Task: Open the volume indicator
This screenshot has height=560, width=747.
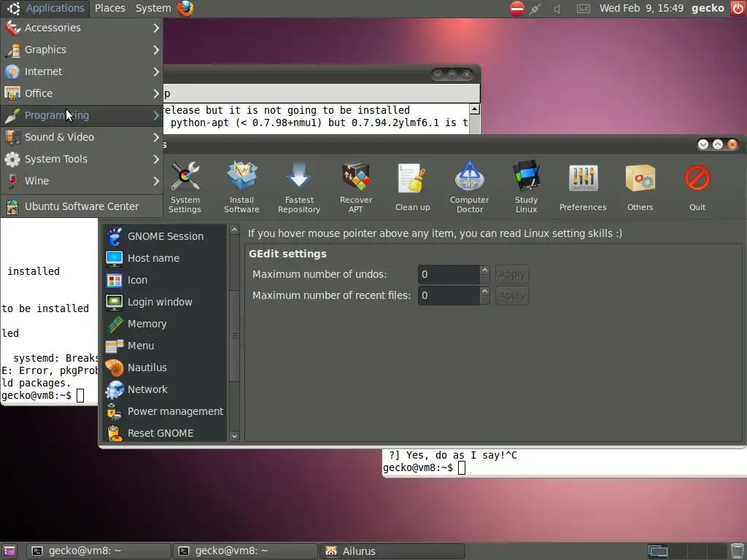Action: (557, 9)
